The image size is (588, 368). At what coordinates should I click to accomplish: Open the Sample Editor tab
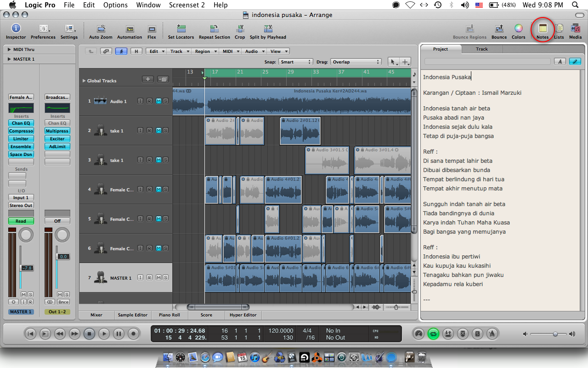(x=132, y=315)
